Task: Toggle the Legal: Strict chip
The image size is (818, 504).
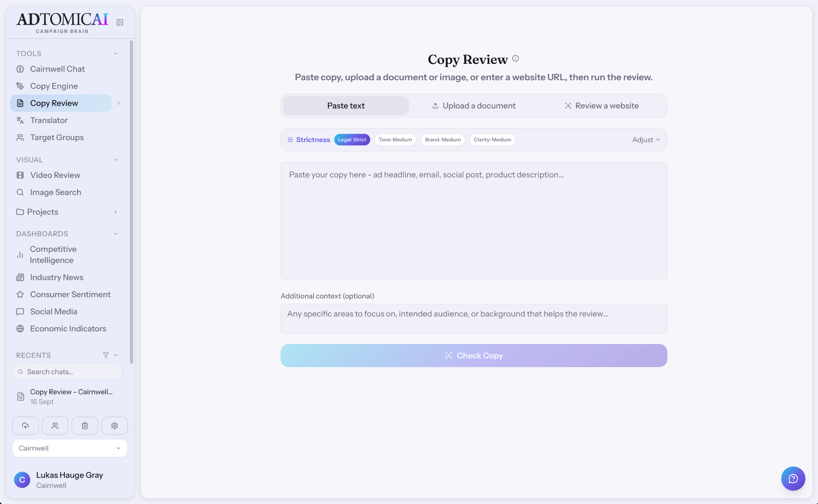Action: coord(352,140)
